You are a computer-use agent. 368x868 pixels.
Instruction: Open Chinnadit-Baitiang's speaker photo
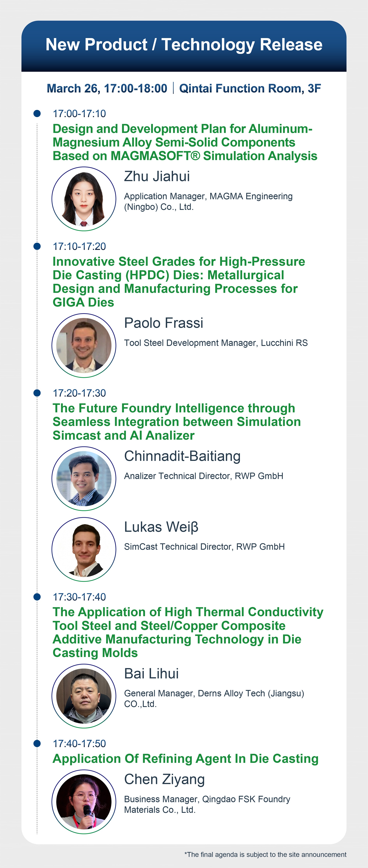[x=84, y=478]
